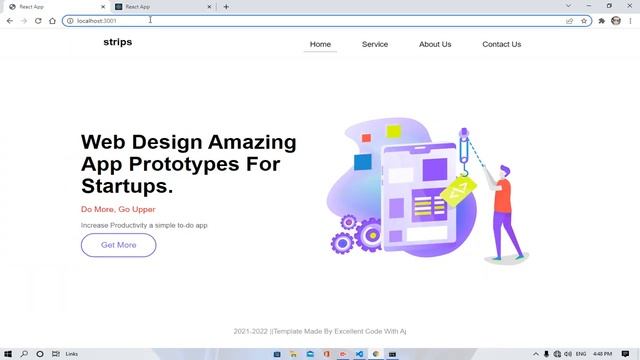Close the first React App tab
The height and width of the screenshot is (360, 640).
point(103,7)
